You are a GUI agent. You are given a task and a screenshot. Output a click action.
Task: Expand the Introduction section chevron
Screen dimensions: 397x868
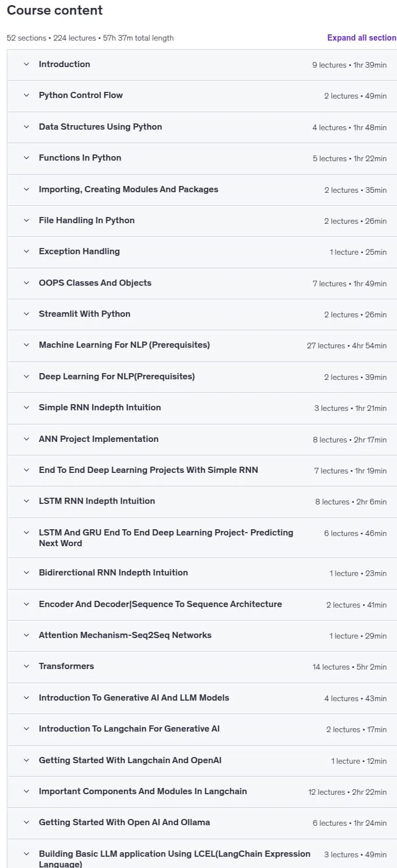26,64
